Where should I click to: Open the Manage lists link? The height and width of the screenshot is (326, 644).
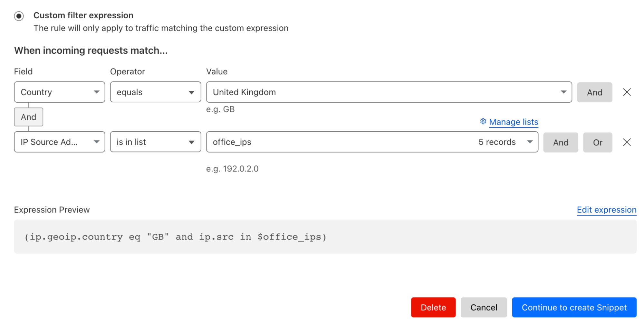[x=514, y=122]
